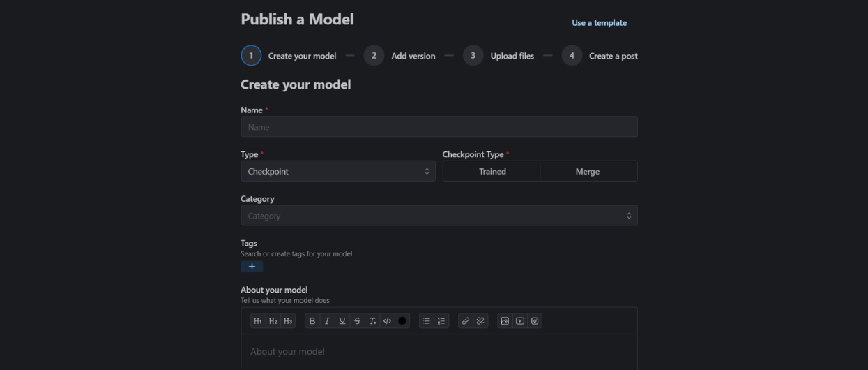Screen dimensions: 868x370
Task: Click the Use a template link
Action: [599, 23]
